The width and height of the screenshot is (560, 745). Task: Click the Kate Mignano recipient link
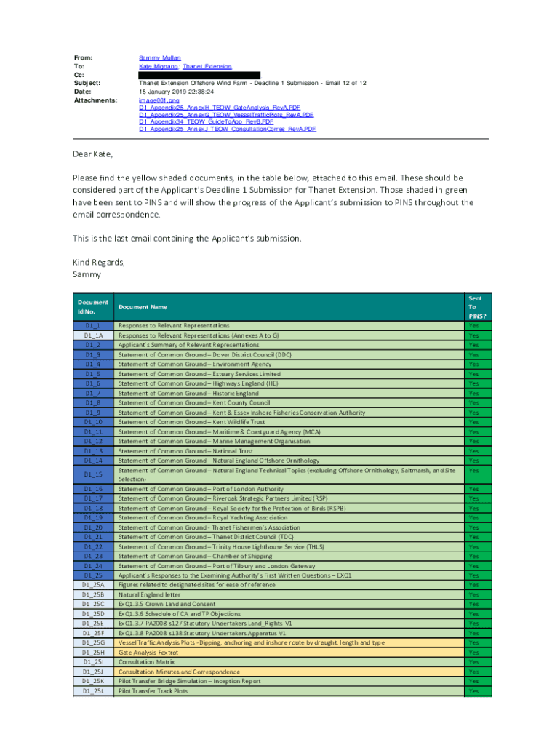click(x=159, y=66)
